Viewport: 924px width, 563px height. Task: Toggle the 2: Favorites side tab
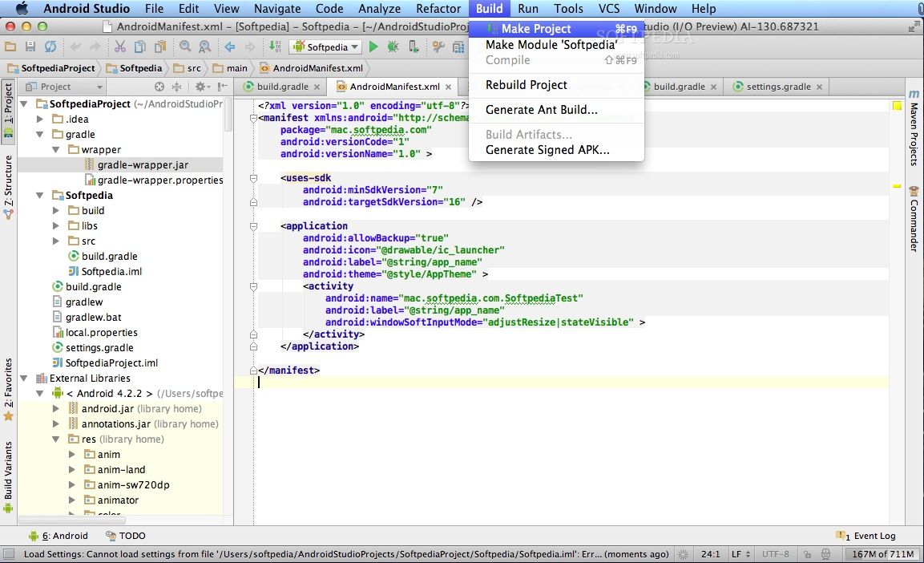[8, 389]
